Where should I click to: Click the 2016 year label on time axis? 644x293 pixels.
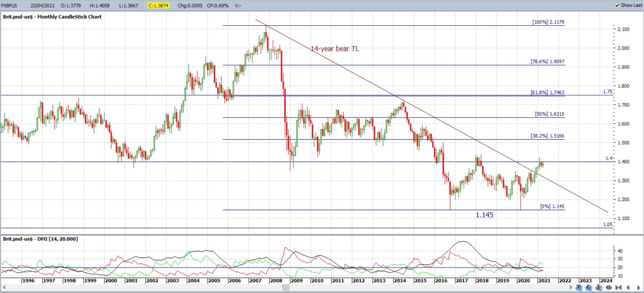tap(441, 280)
